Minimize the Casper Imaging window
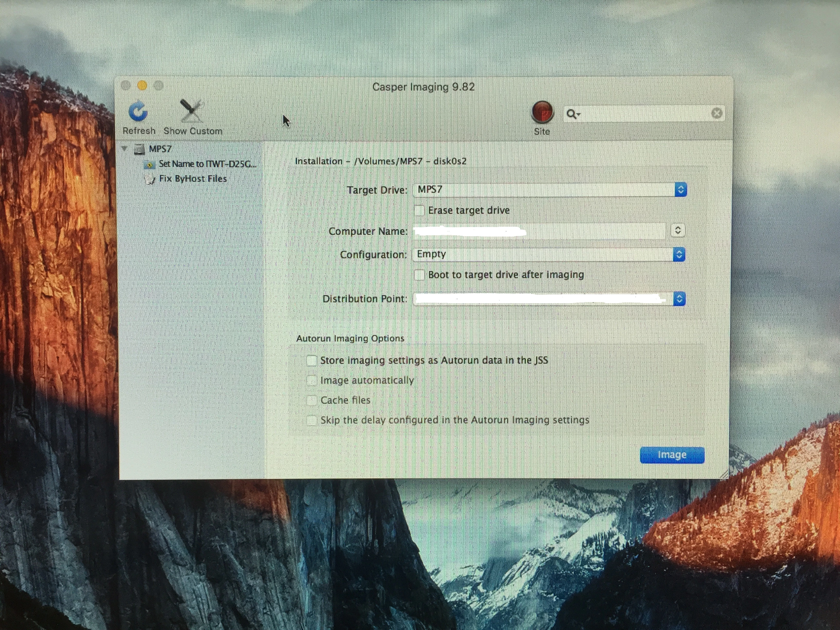840x630 pixels. 142,86
